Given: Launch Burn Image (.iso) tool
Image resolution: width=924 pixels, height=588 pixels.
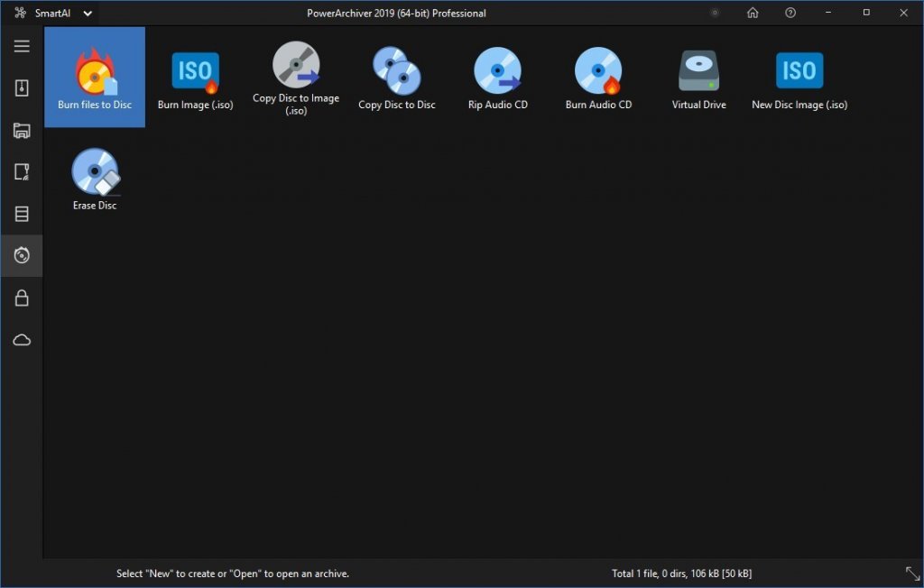Looking at the screenshot, I should pyautogui.click(x=196, y=78).
